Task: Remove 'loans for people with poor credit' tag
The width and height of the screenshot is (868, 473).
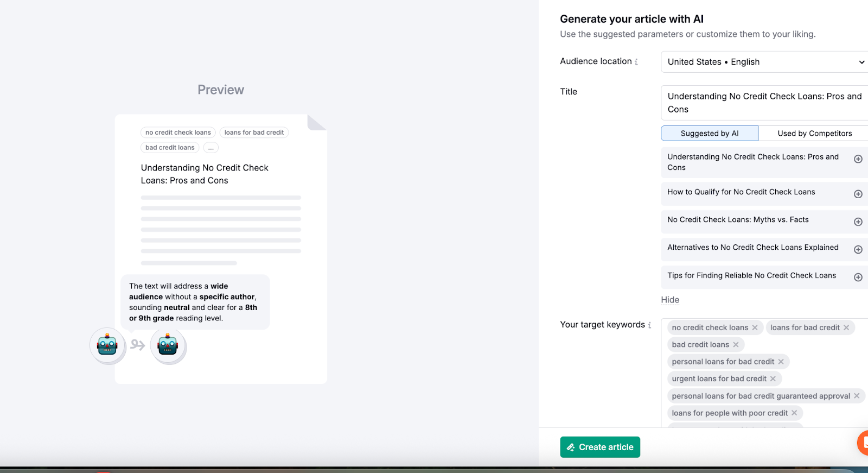Action: [794, 413]
